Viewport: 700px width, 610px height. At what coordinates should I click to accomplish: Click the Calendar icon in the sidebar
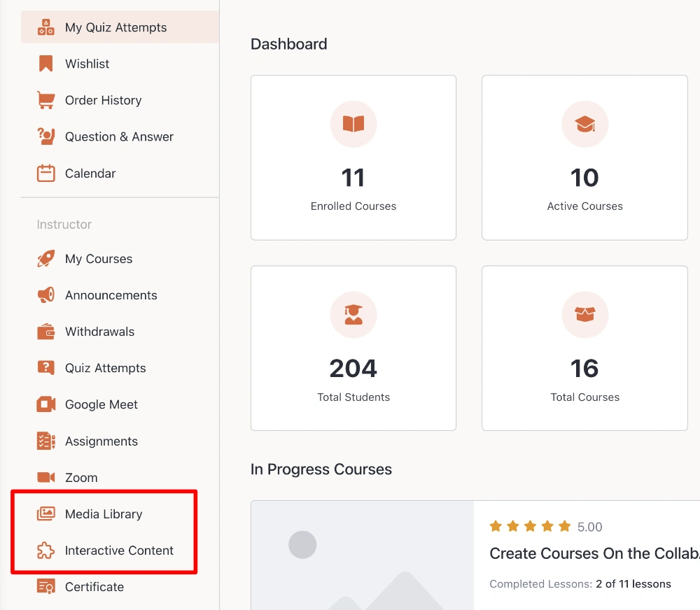click(45, 173)
